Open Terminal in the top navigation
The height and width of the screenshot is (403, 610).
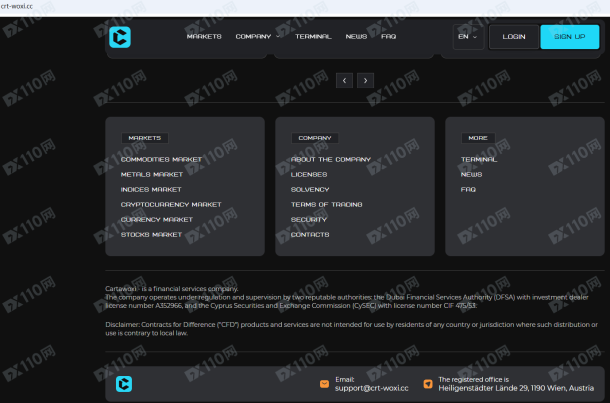pyautogui.click(x=313, y=37)
